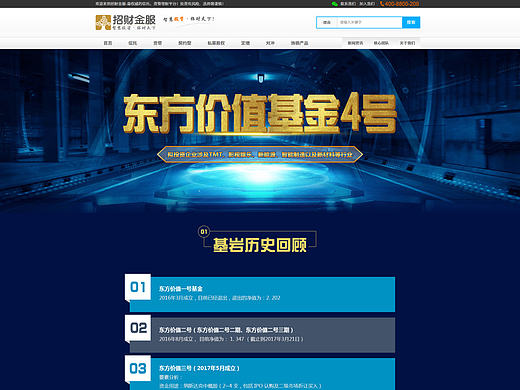Click the 东方价值二号 title text
Viewport: 520px width, 390px height.
click(226, 330)
